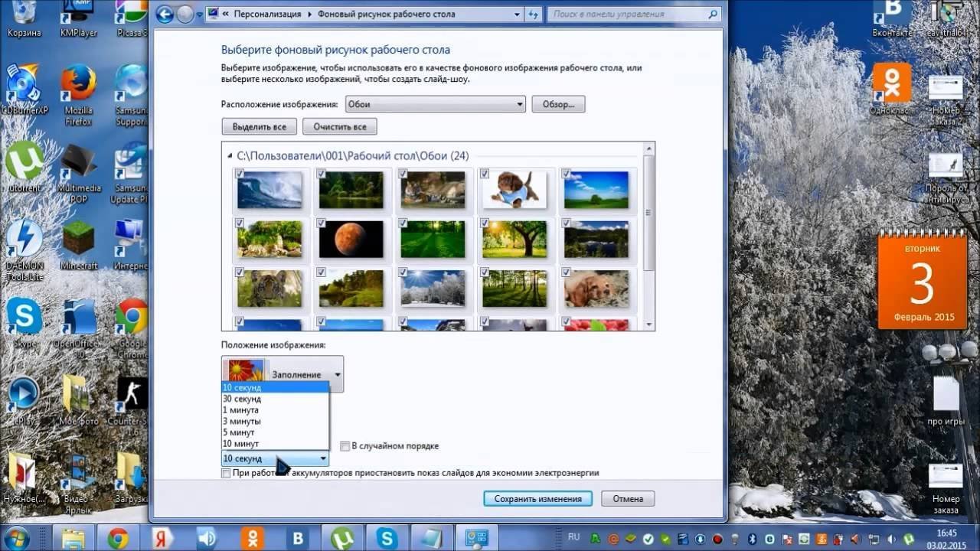Uncheck the sleeping puppy wallpaper checkbox
The height and width of the screenshot is (551, 980).
[567, 272]
